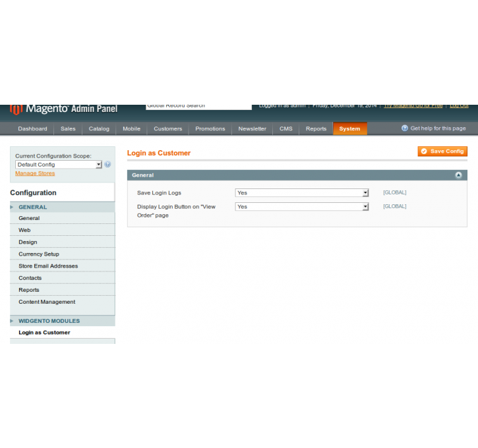Click the Magento Admin Panel title
Viewport: 478px width, 448px height.
pyautogui.click(x=72, y=109)
